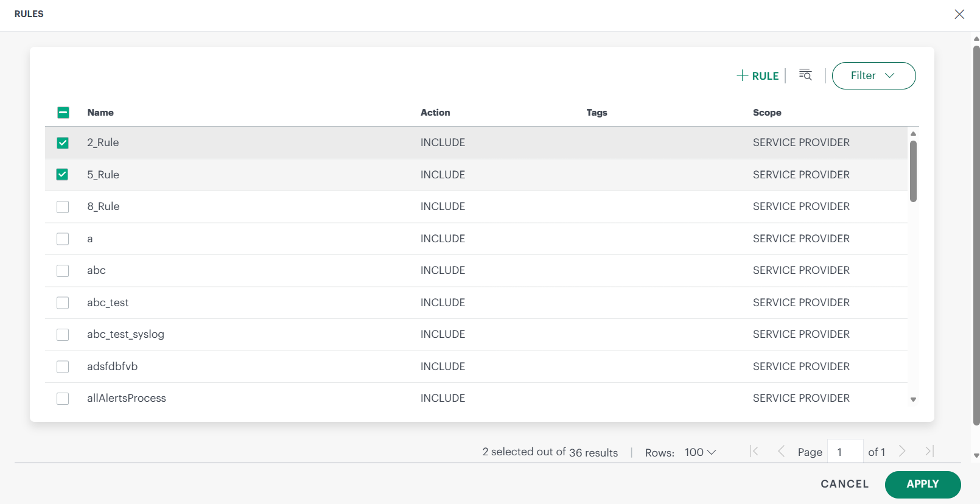Screen dimensions: 980x504
Task: Toggle the select-all header checkbox
Action: pos(63,113)
